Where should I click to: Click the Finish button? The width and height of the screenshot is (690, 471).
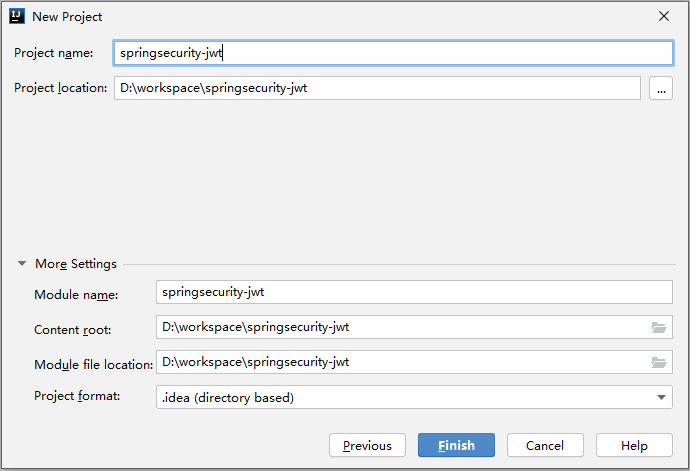pos(456,445)
